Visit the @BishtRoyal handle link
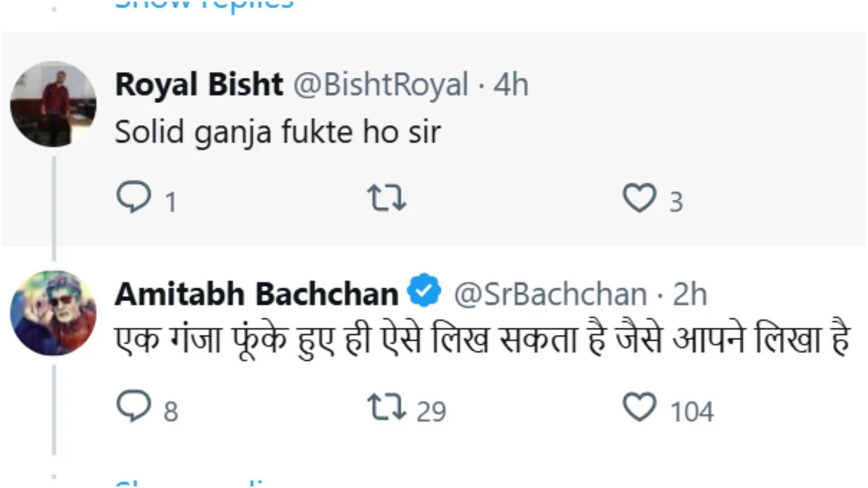Viewport: 868px width, 488px height. point(380,86)
